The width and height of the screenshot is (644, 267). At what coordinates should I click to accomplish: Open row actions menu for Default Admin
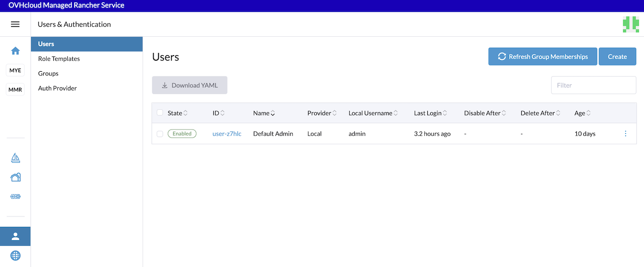[x=625, y=134]
